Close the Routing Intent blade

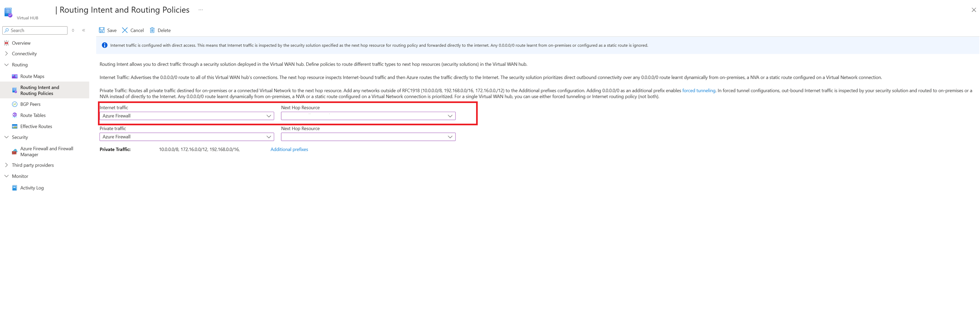point(974,10)
